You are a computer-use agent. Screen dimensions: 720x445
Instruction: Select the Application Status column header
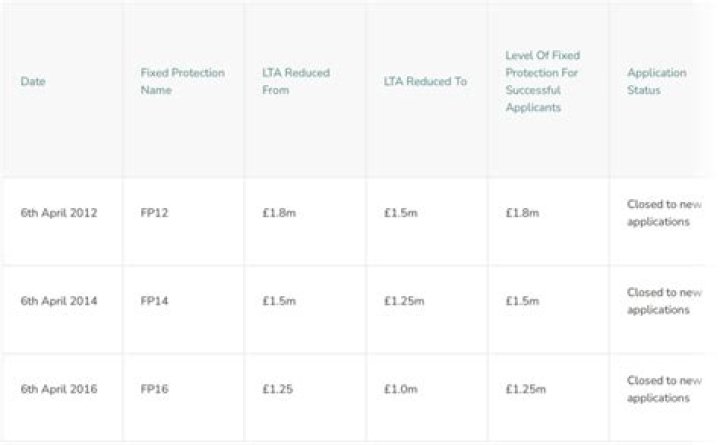(x=657, y=81)
